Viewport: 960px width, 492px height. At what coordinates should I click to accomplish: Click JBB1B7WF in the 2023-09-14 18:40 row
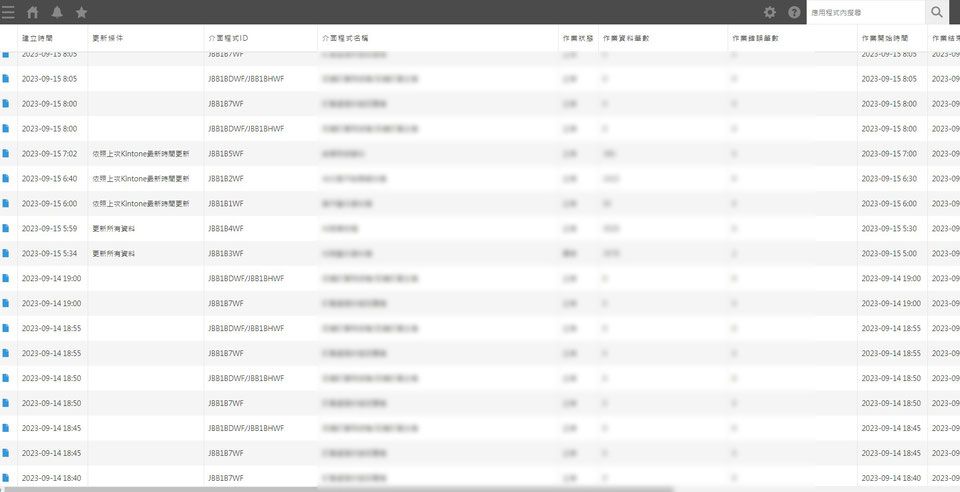pos(226,478)
